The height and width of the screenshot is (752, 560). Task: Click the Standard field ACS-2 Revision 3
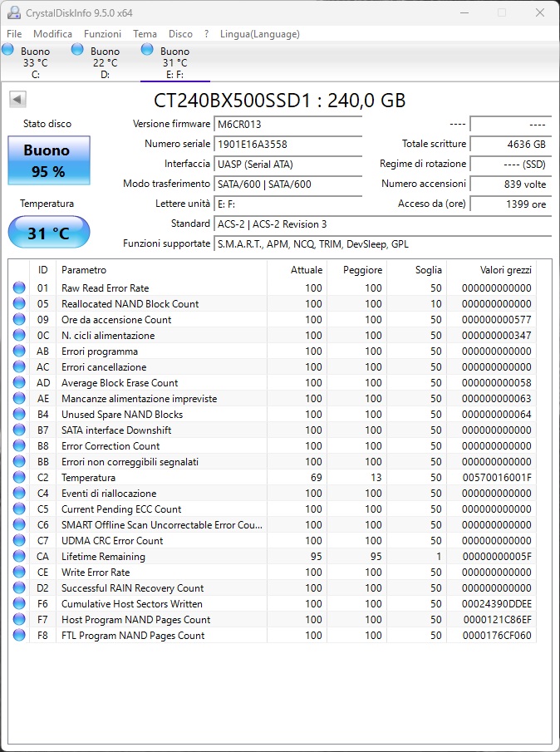(x=382, y=224)
